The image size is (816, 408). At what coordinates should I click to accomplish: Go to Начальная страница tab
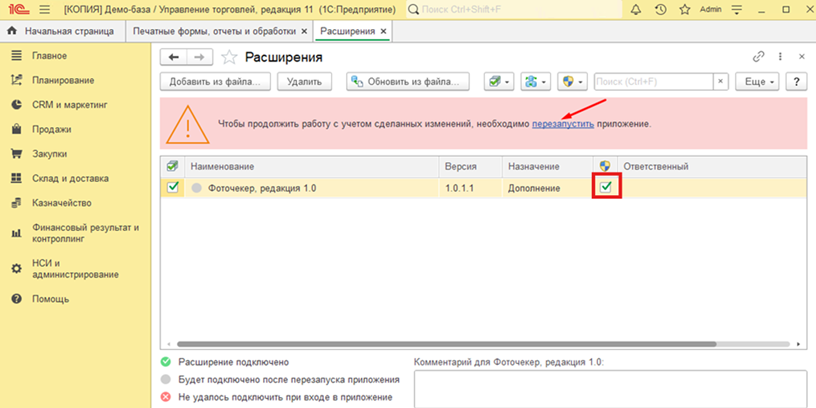pos(65,31)
